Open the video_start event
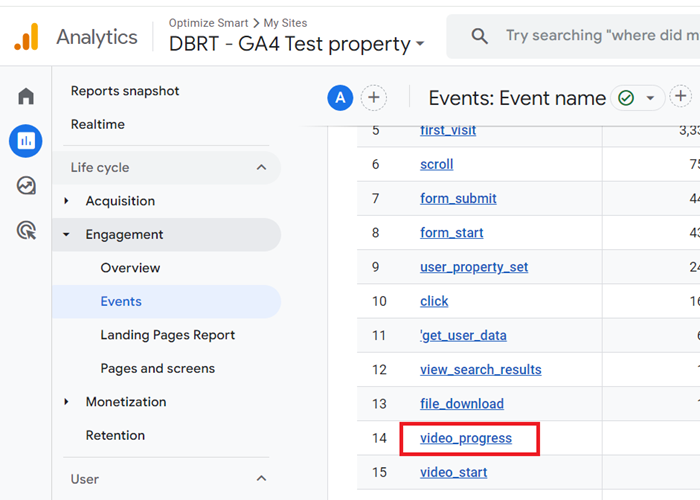 [454, 472]
